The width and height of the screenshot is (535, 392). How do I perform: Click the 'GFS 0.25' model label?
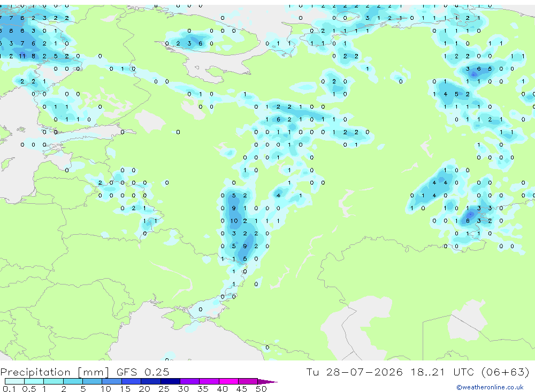pyautogui.click(x=143, y=372)
